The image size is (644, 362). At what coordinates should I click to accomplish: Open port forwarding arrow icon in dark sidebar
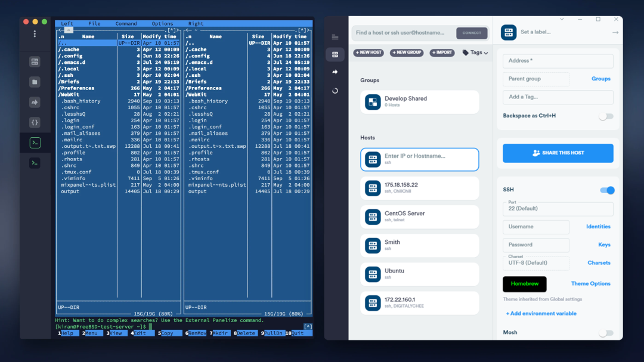[35, 102]
